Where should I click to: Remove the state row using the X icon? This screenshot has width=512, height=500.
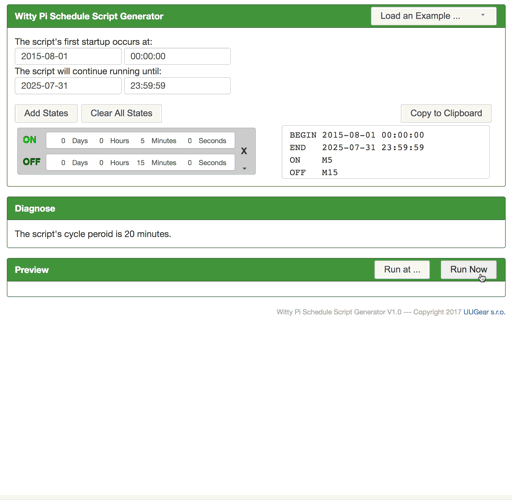pos(244,151)
